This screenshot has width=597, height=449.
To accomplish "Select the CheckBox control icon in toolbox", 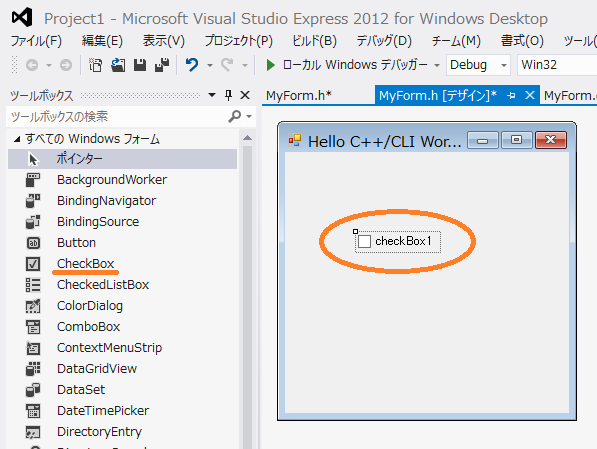I will pos(33,264).
